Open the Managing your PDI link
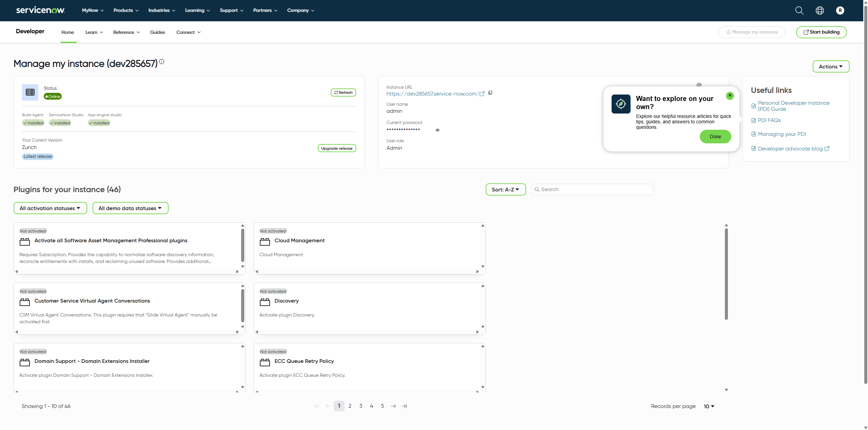868x430 pixels. 782,134
